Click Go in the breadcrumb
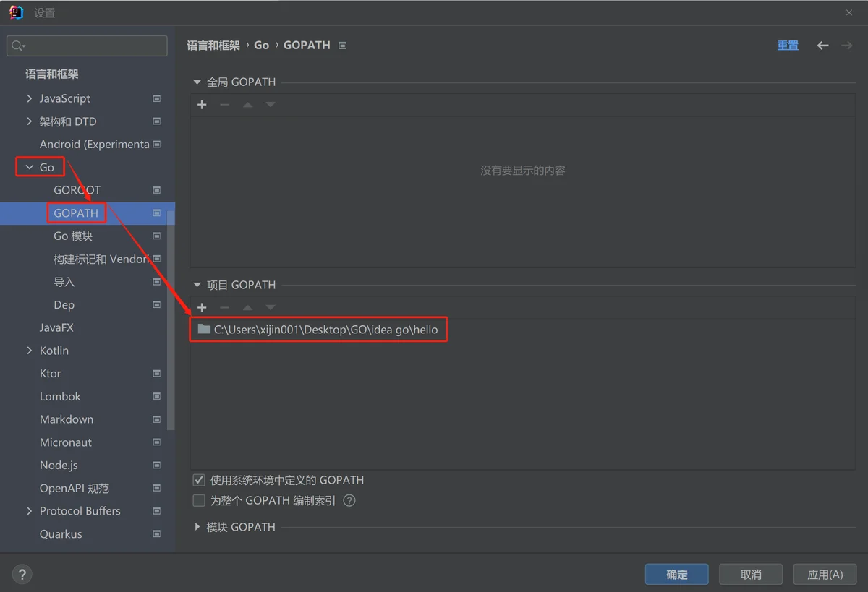Viewport: 868px width, 592px height. (x=262, y=45)
